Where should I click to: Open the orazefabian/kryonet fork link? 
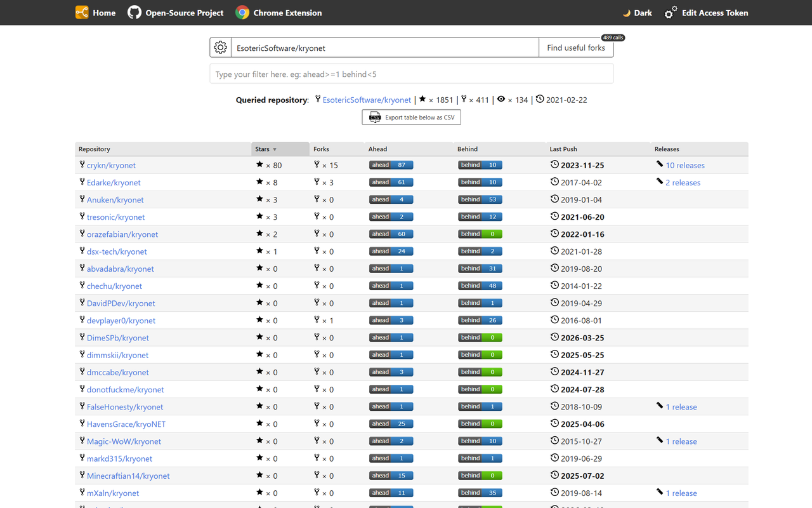(x=122, y=234)
